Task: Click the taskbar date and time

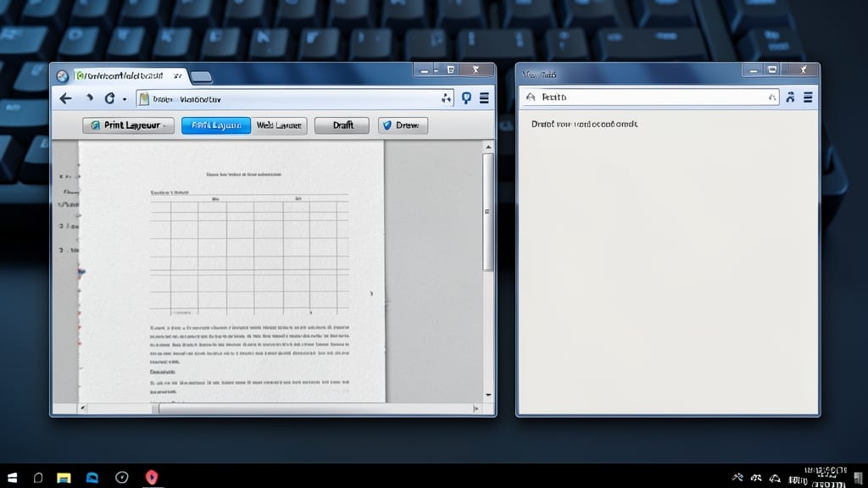Action: coord(825,476)
